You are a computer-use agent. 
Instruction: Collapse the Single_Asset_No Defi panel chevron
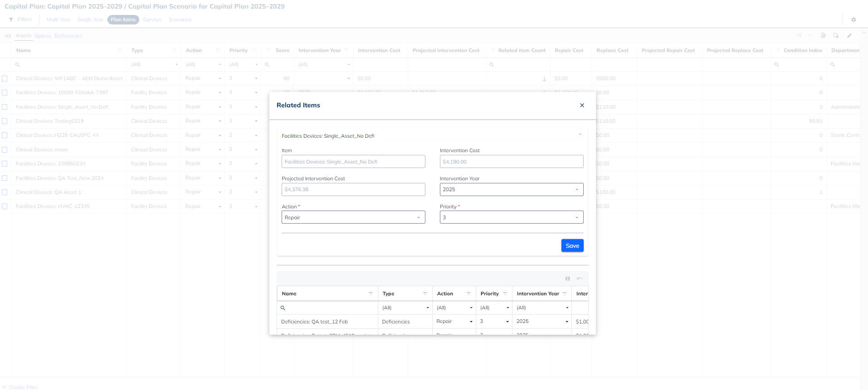click(580, 135)
